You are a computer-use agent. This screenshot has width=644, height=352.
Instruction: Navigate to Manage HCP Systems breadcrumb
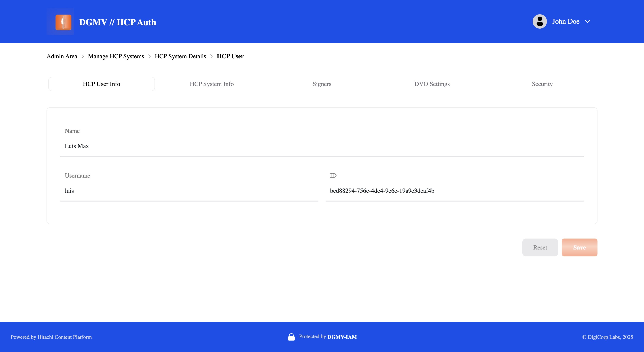(x=116, y=56)
